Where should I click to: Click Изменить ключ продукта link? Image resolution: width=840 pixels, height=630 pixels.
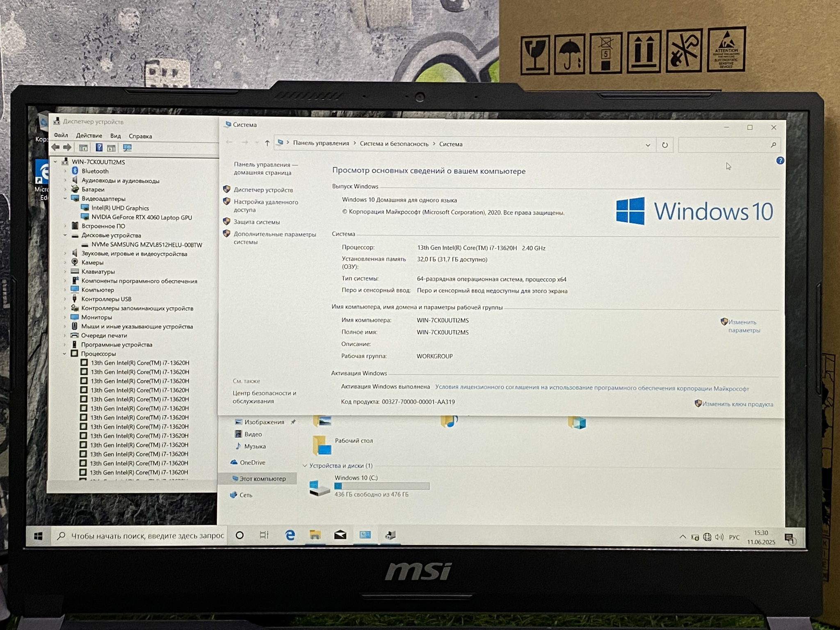coord(737,404)
